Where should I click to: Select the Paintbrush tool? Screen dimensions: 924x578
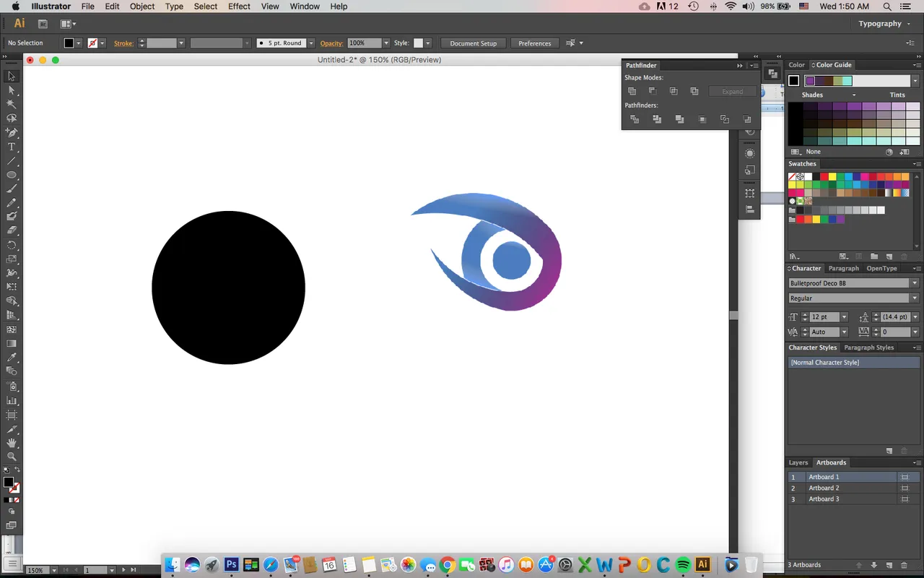pos(12,189)
